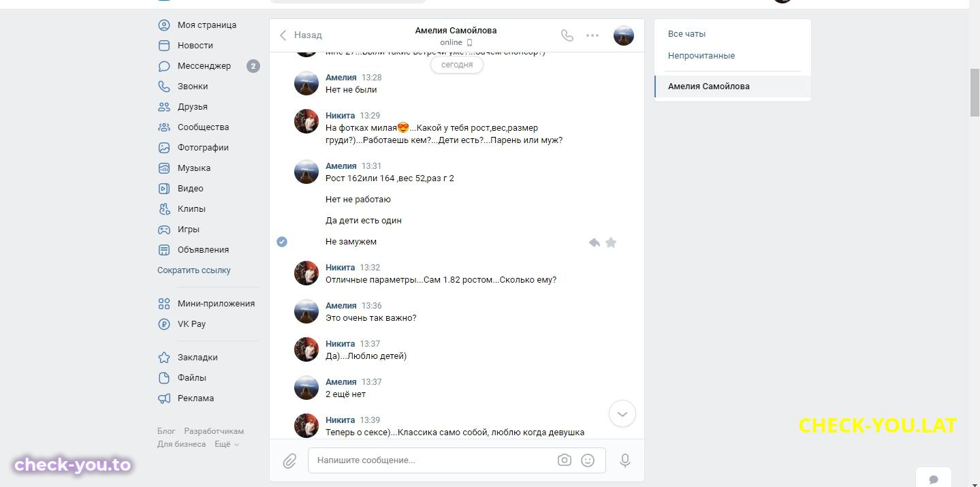
Task: Open the Видео play icon
Action: [x=163, y=189]
